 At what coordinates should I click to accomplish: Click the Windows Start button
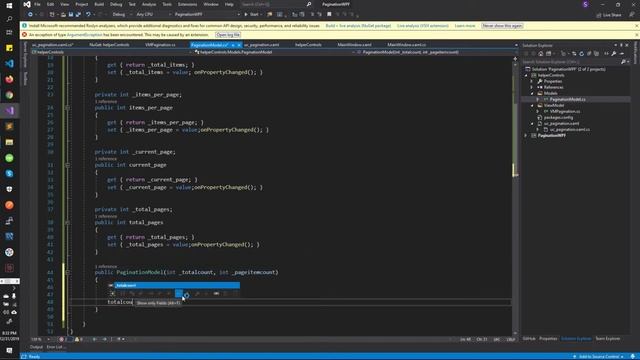(9, 5)
